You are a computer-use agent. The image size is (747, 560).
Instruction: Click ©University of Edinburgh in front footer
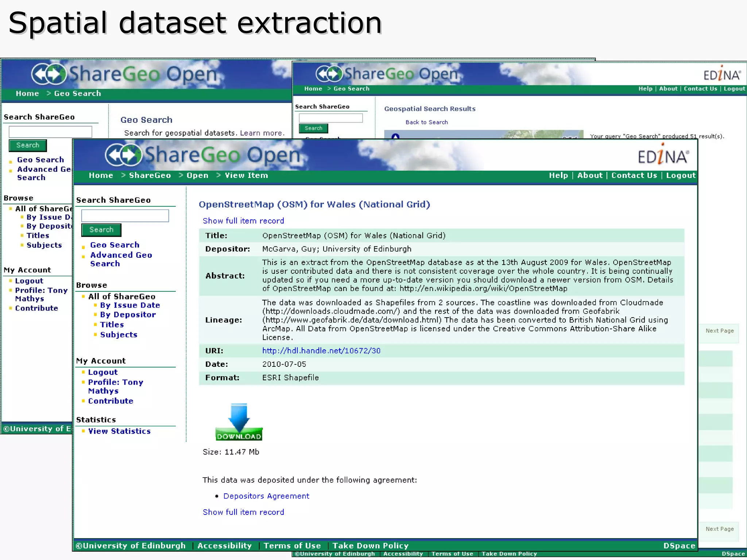pos(131,546)
